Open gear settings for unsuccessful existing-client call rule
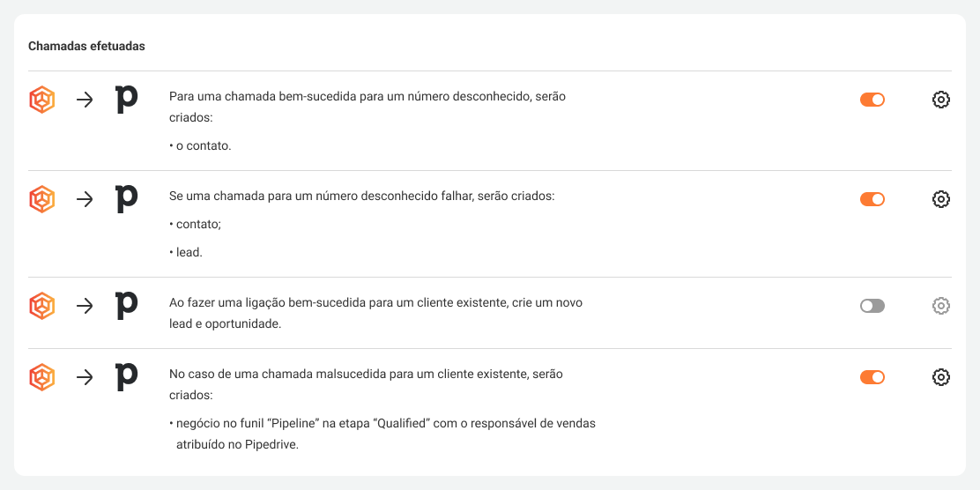Image resolution: width=980 pixels, height=490 pixels. pyautogui.click(x=940, y=377)
